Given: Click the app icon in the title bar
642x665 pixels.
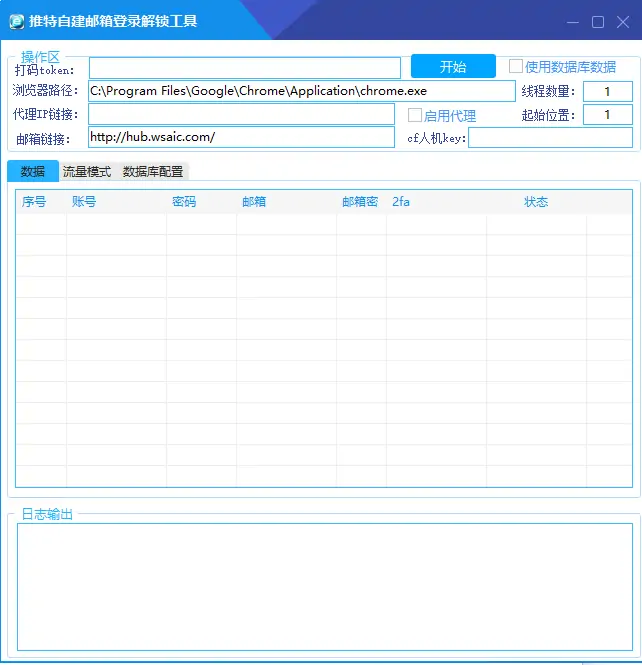Looking at the screenshot, I should click(x=17, y=21).
